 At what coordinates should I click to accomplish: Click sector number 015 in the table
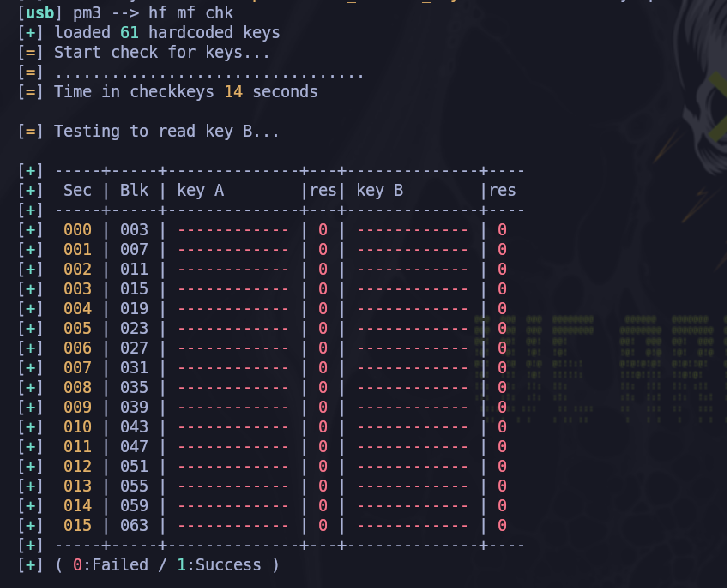[x=78, y=525]
